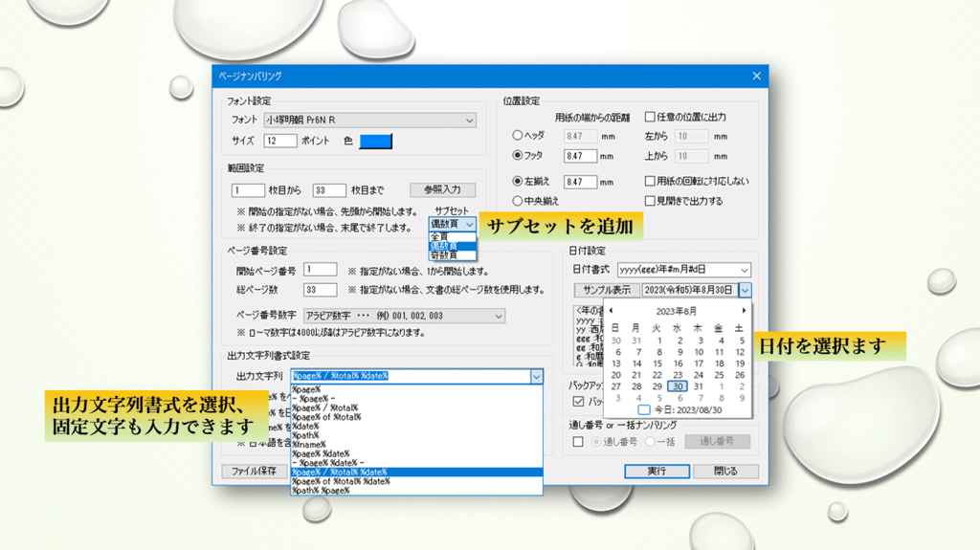The image size is (980, 550).
Task: Check 見開きで出力する option
Action: 650,201
